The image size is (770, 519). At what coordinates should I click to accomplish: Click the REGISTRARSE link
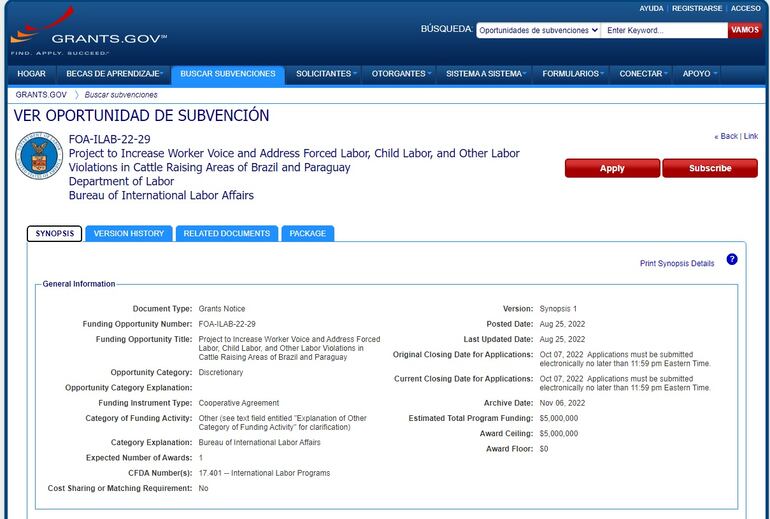(697, 8)
